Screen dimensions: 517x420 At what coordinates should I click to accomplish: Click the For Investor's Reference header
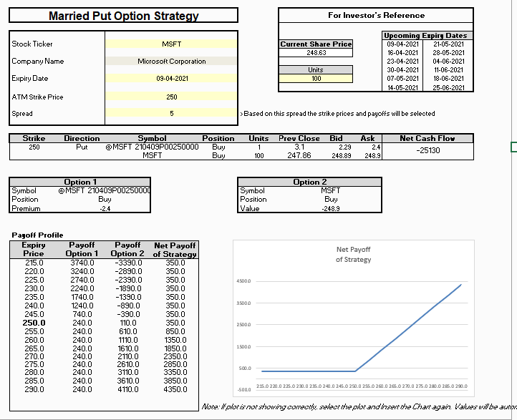[x=376, y=15]
